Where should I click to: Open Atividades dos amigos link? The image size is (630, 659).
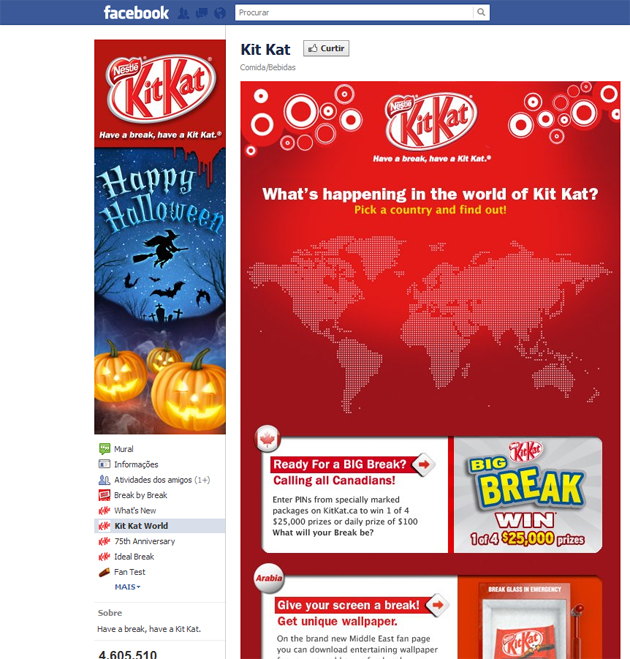(x=162, y=480)
